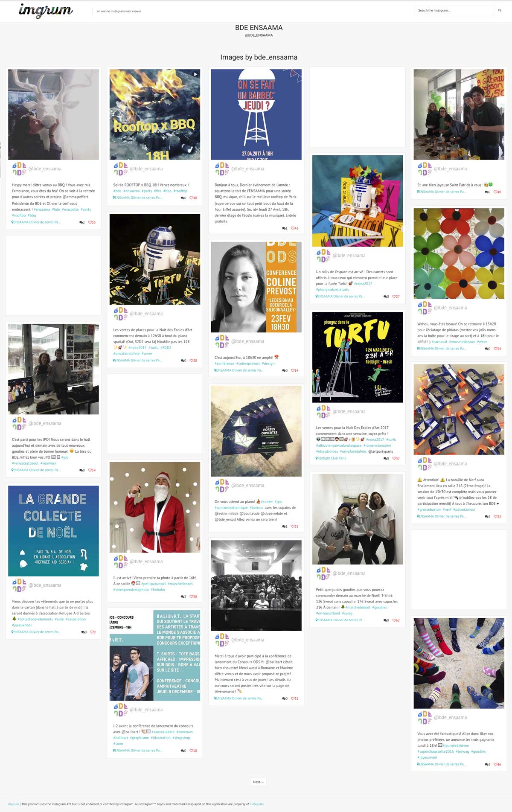
Task: Open La Grande Collecte de Noël image
Action: pyautogui.click(x=53, y=531)
